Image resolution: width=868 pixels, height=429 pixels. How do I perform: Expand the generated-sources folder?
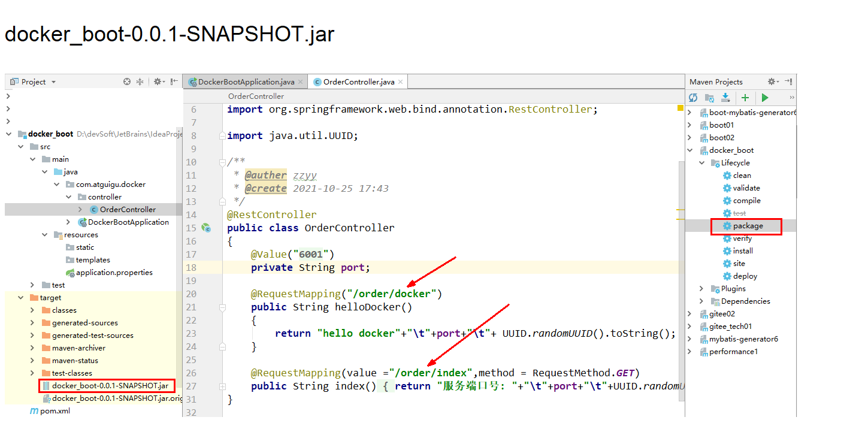(33, 323)
